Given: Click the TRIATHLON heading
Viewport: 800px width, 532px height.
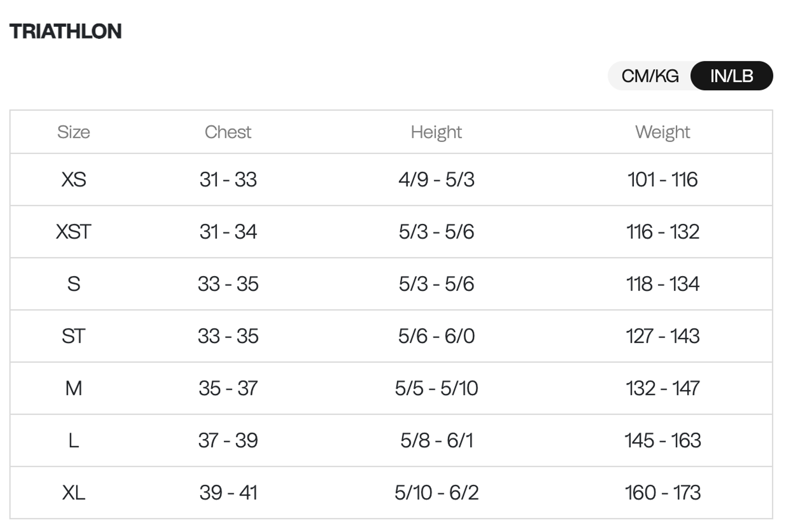Looking at the screenshot, I should point(65,31).
